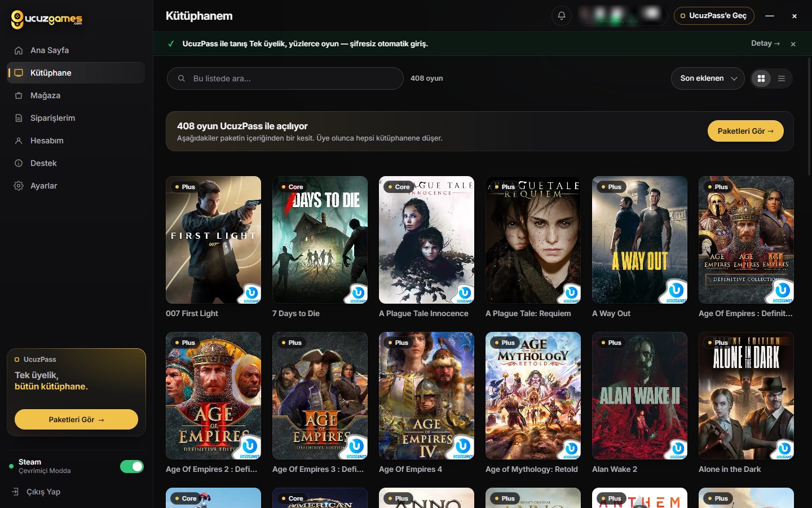Click the Age Of Empires 2 title text
This screenshot has width=812, height=508.
click(x=211, y=469)
